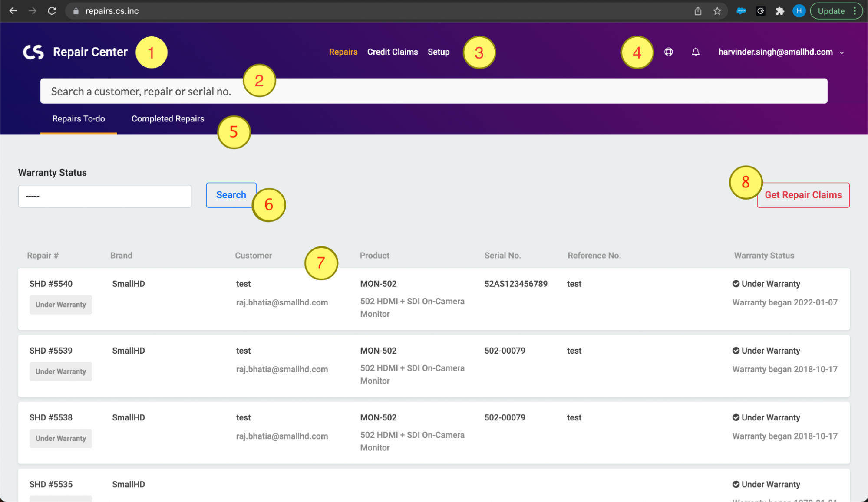This screenshot has height=502, width=868.
Task: Click the Salesforce extension icon
Action: (741, 11)
